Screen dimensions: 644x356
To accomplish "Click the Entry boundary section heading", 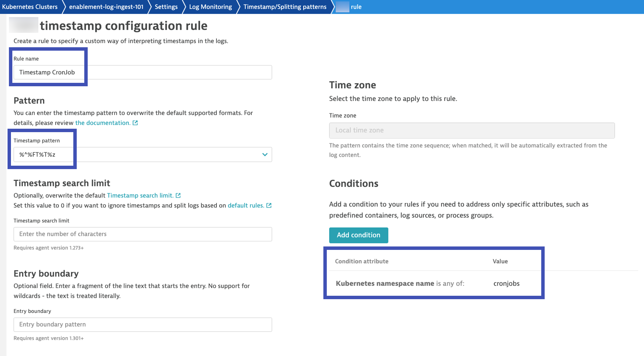I will coord(46,274).
